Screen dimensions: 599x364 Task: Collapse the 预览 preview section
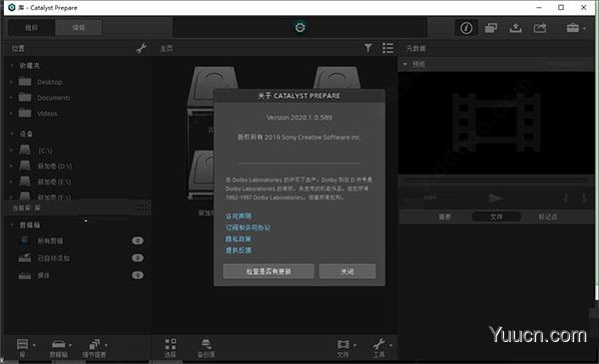[x=405, y=64]
